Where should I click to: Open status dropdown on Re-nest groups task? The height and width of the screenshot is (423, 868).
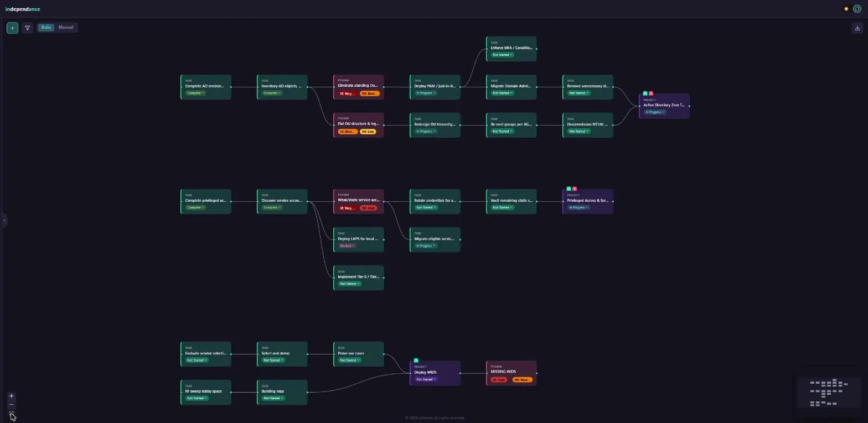tap(502, 131)
